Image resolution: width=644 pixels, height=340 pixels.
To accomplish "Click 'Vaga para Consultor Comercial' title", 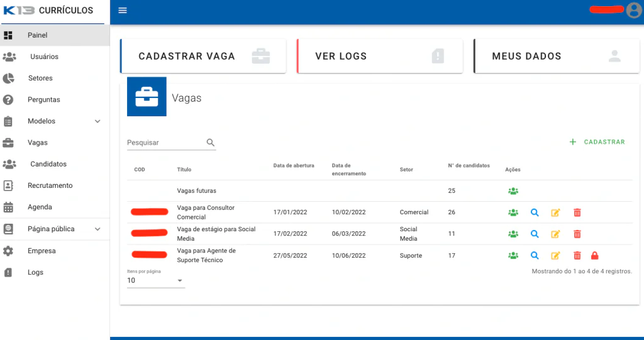I will click(x=206, y=212).
